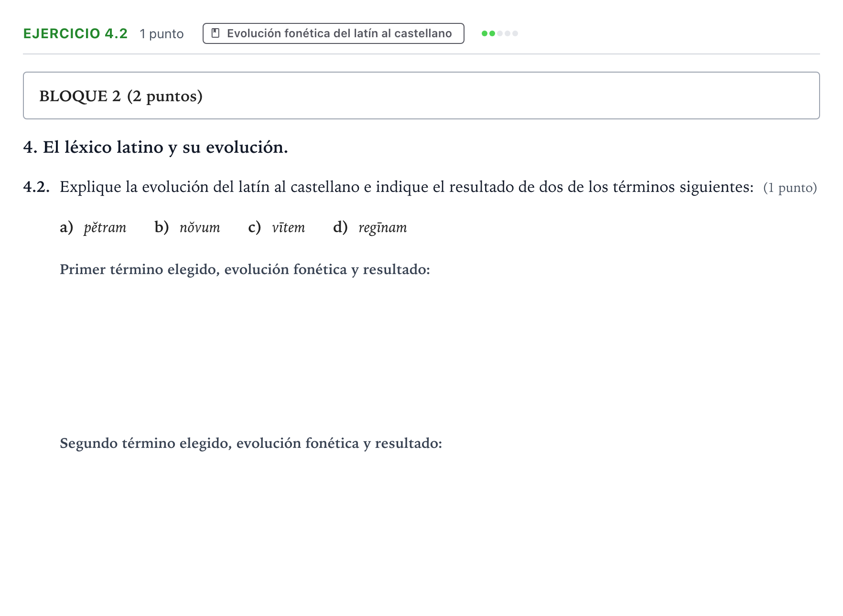Click the book icon in the topic tag
Screen dimensions: 843x616
click(216, 33)
